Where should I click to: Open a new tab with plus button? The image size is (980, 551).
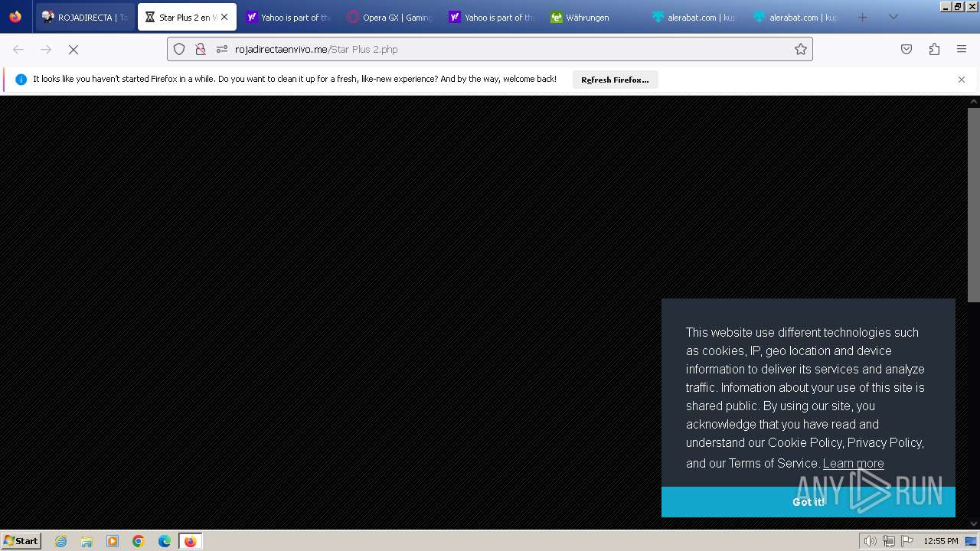tap(862, 17)
